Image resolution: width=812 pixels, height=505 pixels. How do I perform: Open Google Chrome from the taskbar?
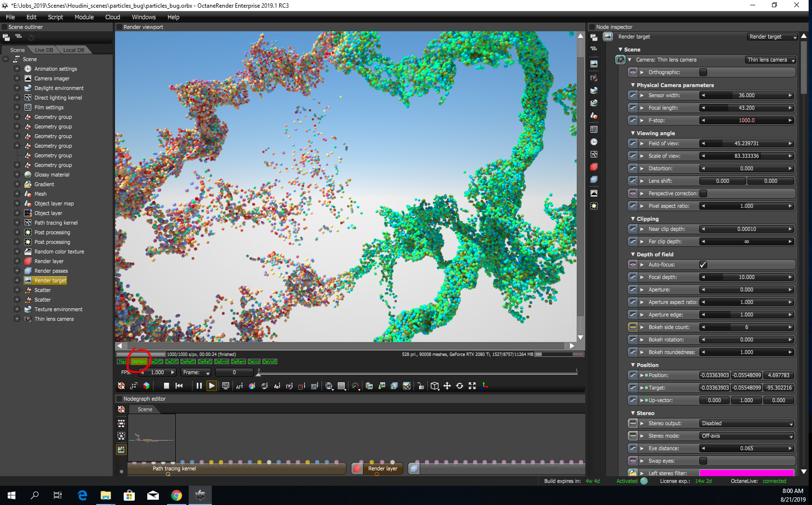point(177,495)
